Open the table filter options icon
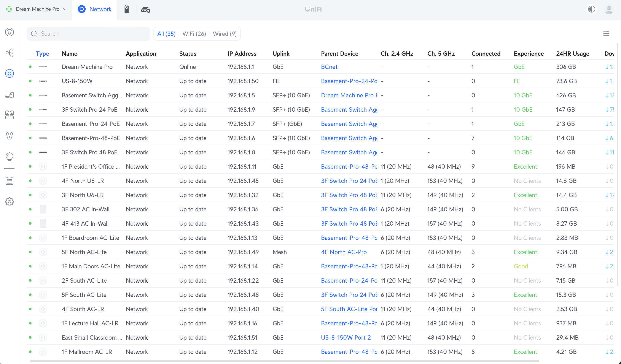The width and height of the screenshot is (621, 364). 606,33
